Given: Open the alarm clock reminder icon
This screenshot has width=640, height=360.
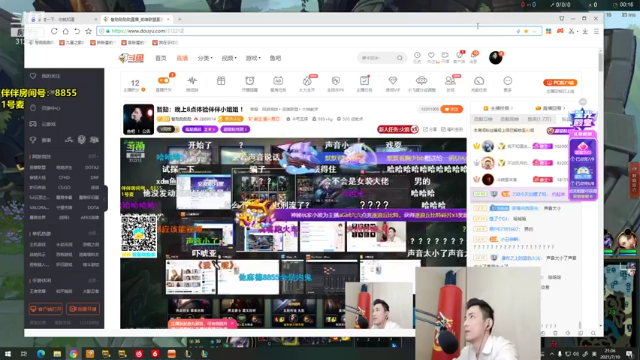Looking at the screenshot, I should 250,80.
